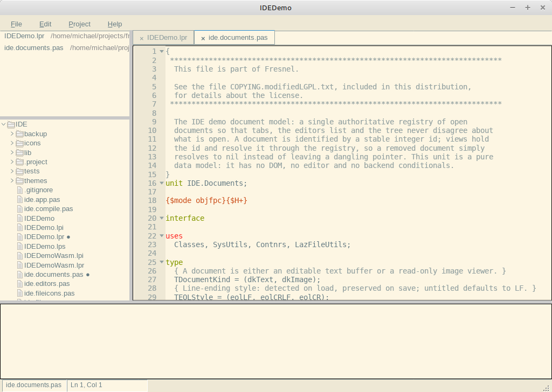Image resolution: width=552 pixels, height=392 pixels.
Task: Open ide.editors.pas from the tree
Action: pyautogui.click(x=47, y=284)
